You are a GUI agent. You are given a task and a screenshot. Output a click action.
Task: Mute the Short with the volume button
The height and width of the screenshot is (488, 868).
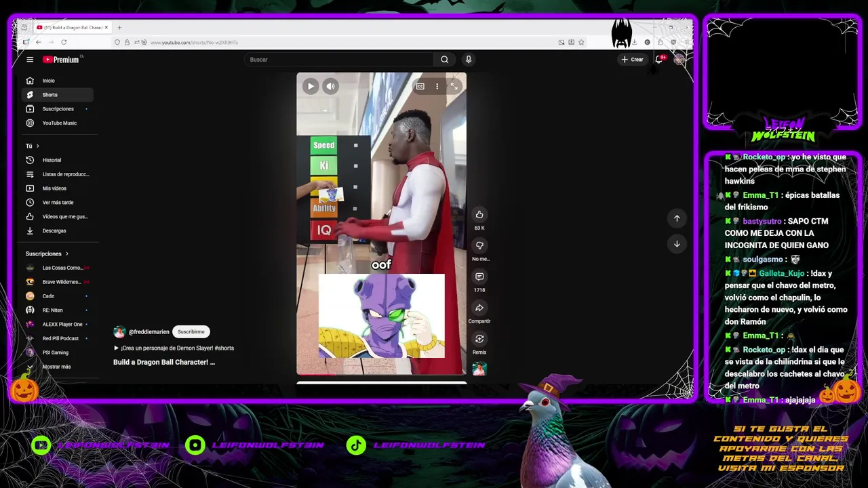tap(330, 86)
